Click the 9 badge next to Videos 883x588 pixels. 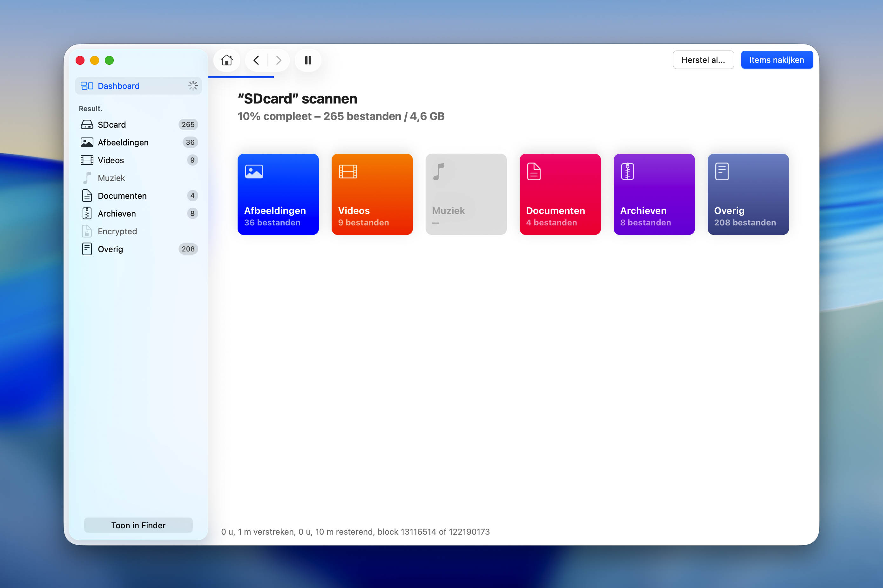pyautogui.click(x=192, y=160)
